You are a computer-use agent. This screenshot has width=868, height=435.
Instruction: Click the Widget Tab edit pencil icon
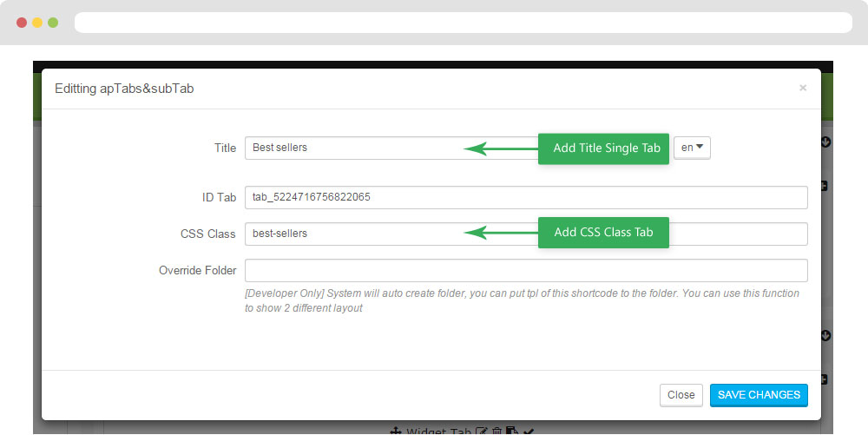[x=483, y=431]
